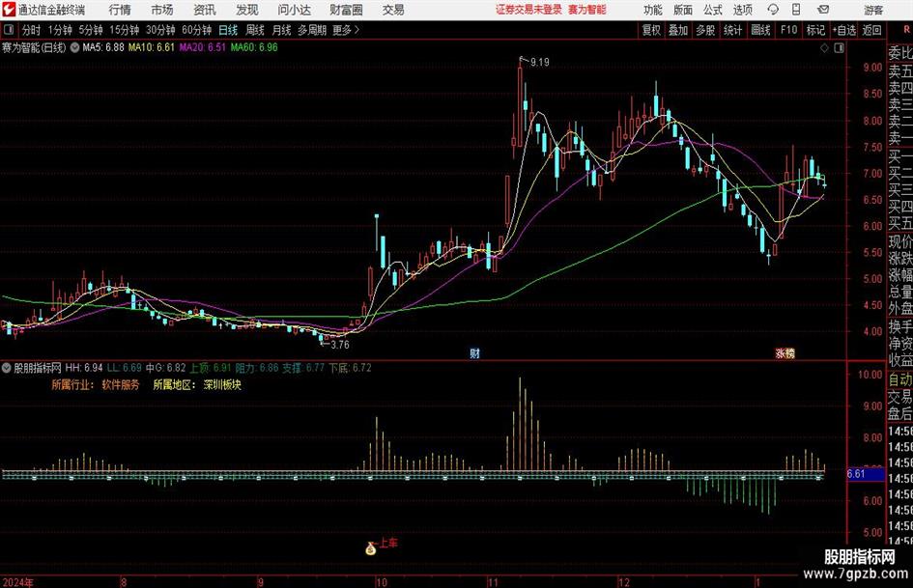Open the 画线 drawing tools
The height and width of the screenshot is (588, 913).
761,30
